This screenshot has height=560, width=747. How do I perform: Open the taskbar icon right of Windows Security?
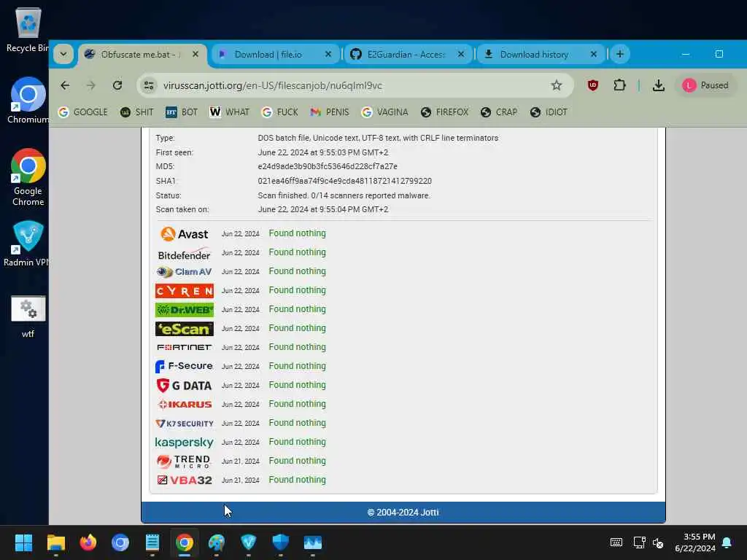coord(312,542)
